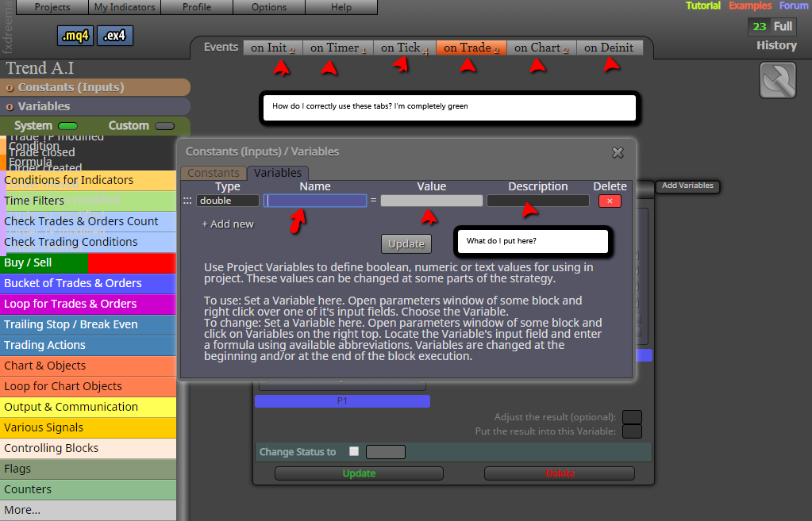The width and height of the screenshot is (812, 521).
Task: Open the Options menu
Action: point(269,7)
